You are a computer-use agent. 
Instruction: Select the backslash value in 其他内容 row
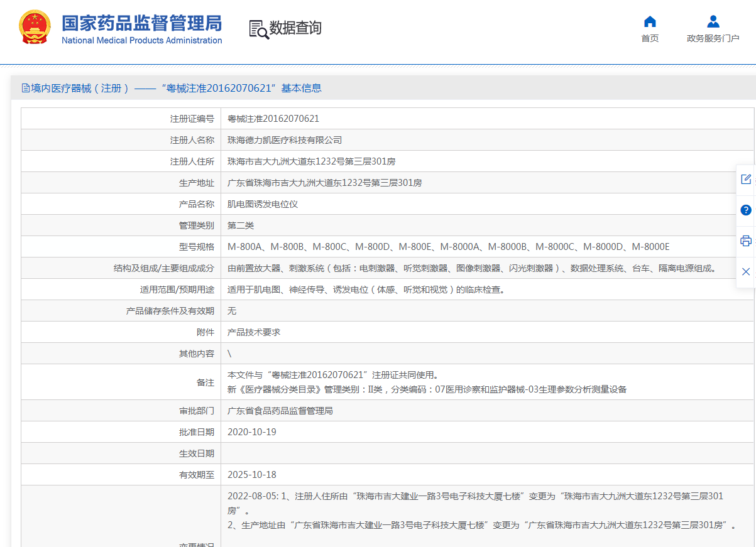(229, 354)
